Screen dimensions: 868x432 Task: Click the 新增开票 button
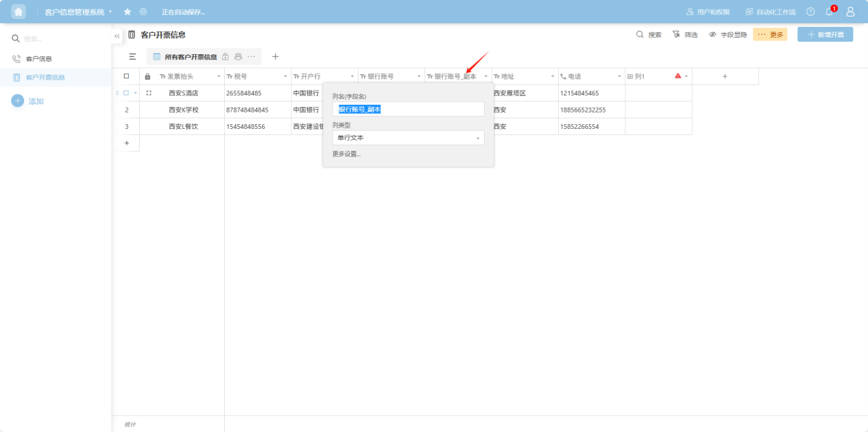(825, 34)
